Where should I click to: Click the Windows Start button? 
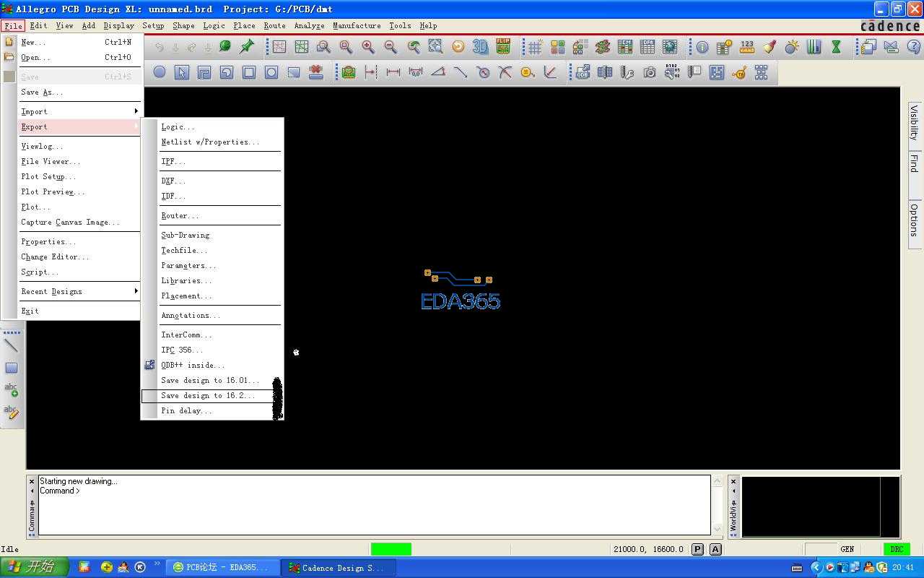[35, 567]
